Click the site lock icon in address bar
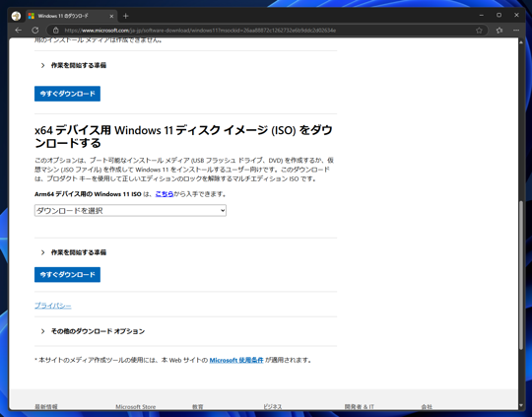 (x=55, y=31)
